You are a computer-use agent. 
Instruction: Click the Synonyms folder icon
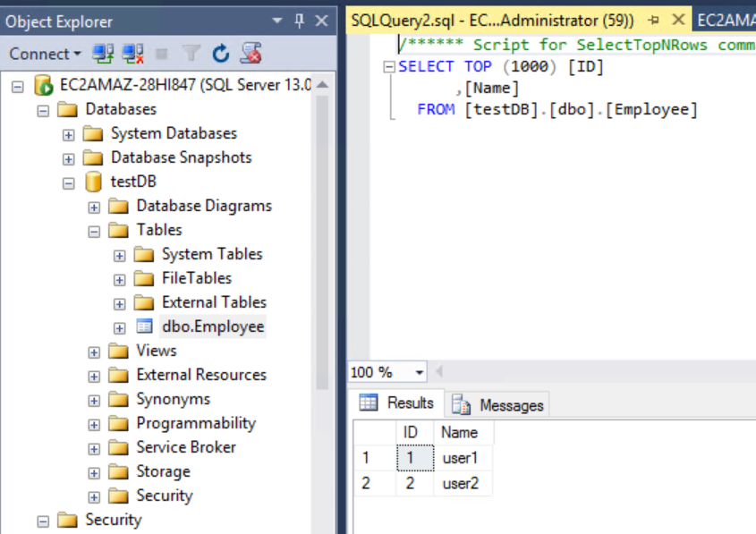118,399
